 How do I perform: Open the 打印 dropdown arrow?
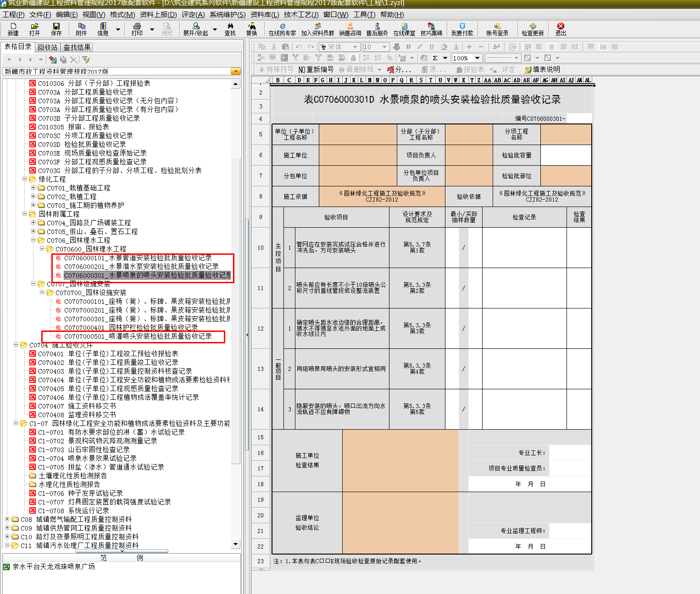point(152,29)
